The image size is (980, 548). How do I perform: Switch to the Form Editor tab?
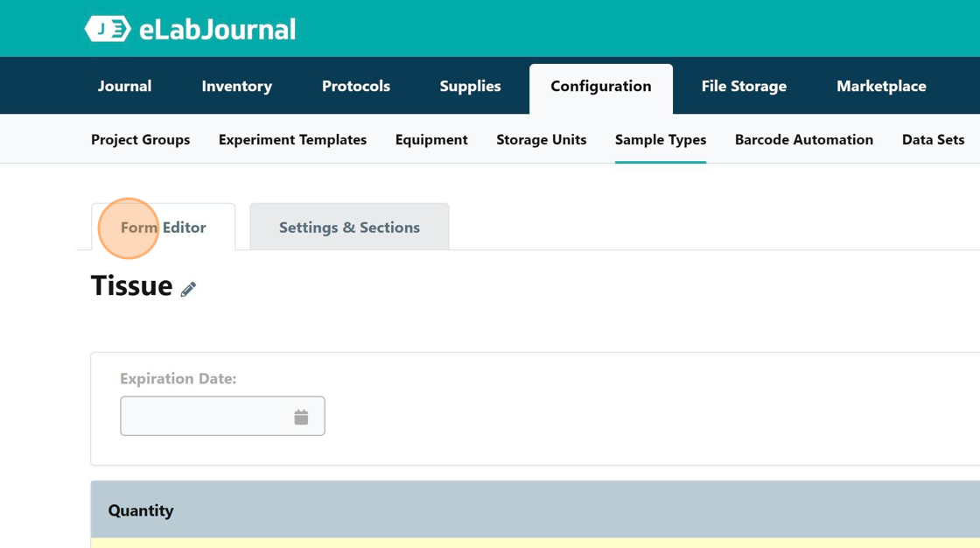click(x=163, y=227)
